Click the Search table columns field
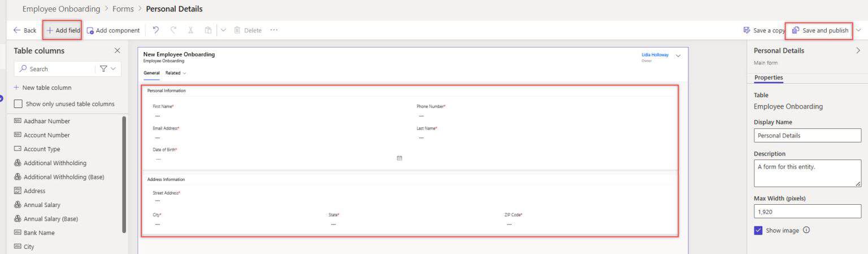 tap(55, 69)
